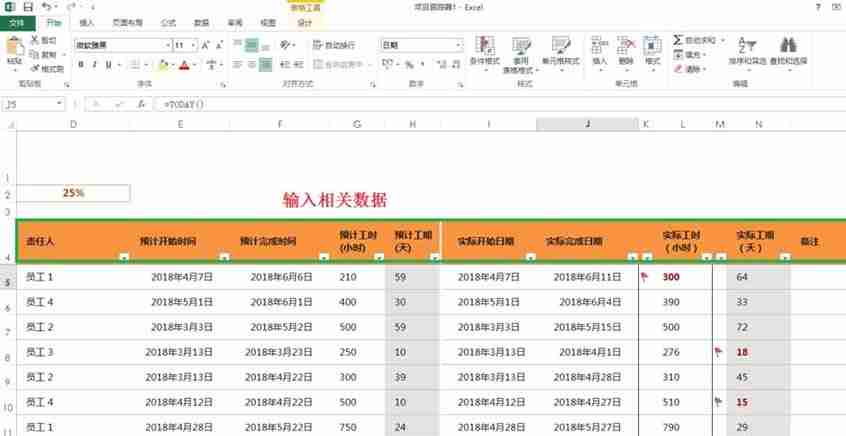Open the fill color bucket
846x436 pixels.
tap(163, 65)
